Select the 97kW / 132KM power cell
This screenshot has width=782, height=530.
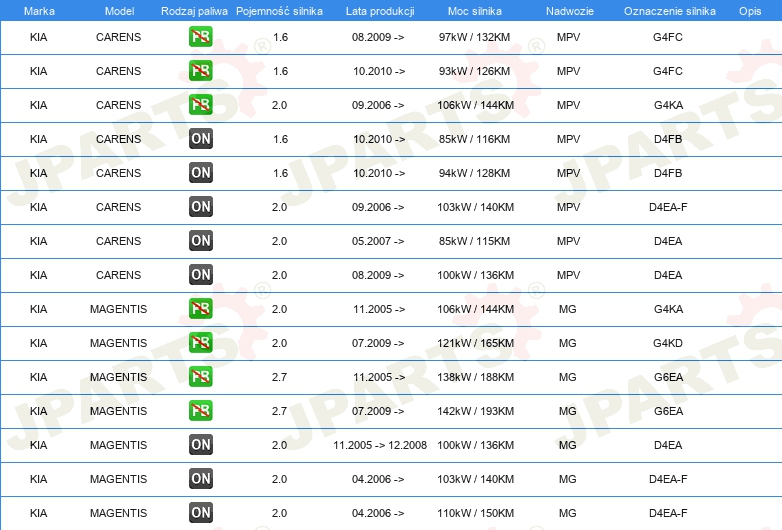(474, 37)
